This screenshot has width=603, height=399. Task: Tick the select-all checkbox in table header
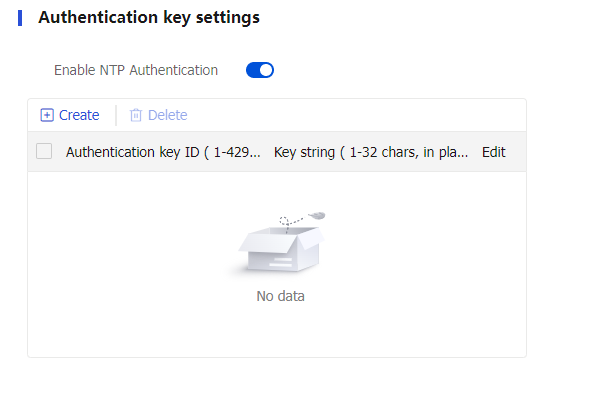(44, 151)
